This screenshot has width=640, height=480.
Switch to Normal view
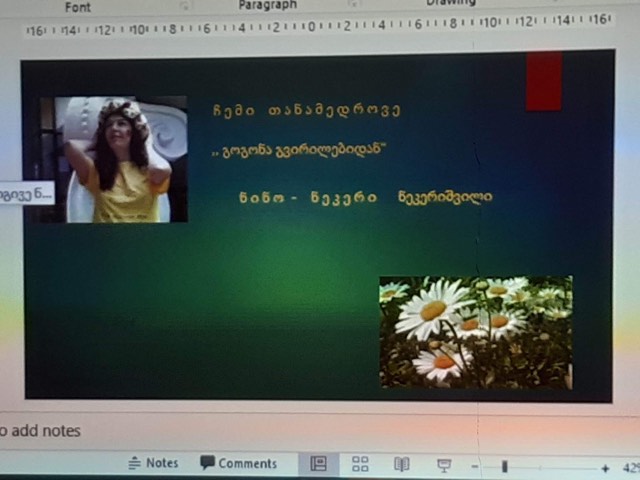[319, 465]
